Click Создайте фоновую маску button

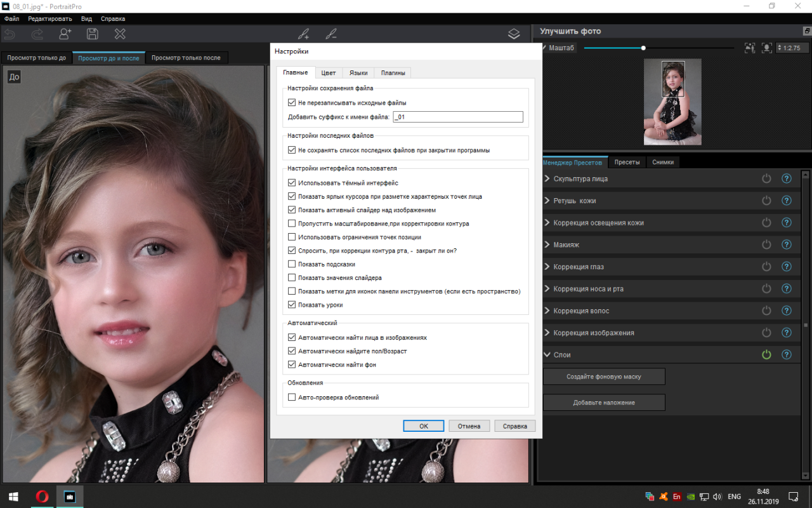tap(604, 377)
